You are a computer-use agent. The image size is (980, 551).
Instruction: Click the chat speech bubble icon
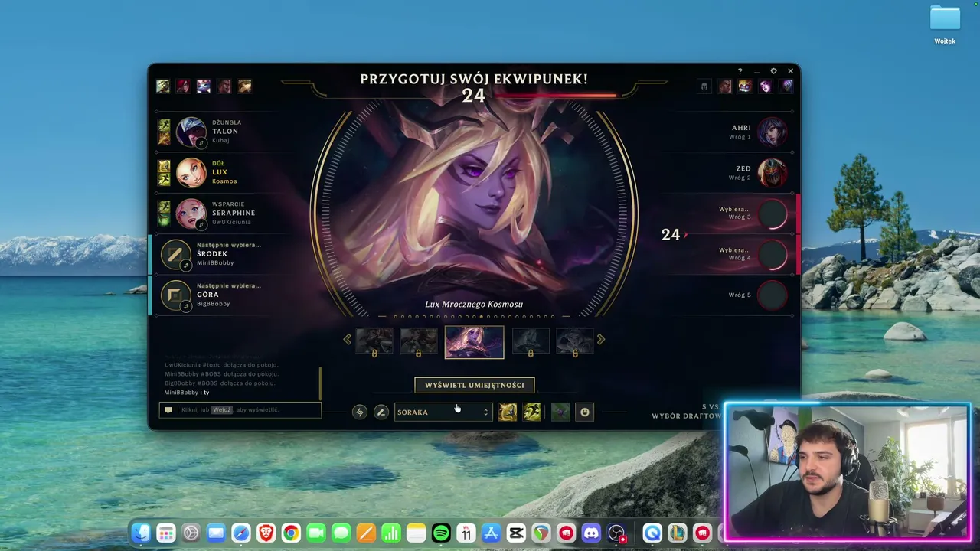pyautogui.click(x=168, y=410)
